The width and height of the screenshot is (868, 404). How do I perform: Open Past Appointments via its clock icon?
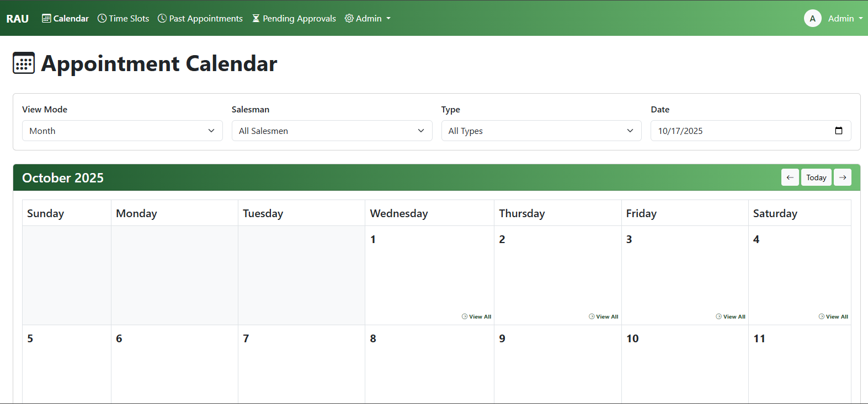[162, 18]
